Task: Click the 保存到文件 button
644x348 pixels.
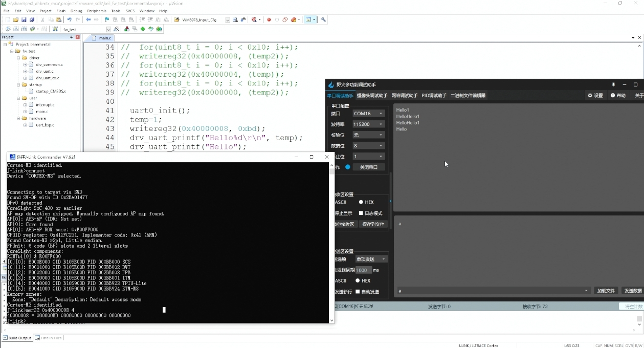Action: click(x=373, y=224)
